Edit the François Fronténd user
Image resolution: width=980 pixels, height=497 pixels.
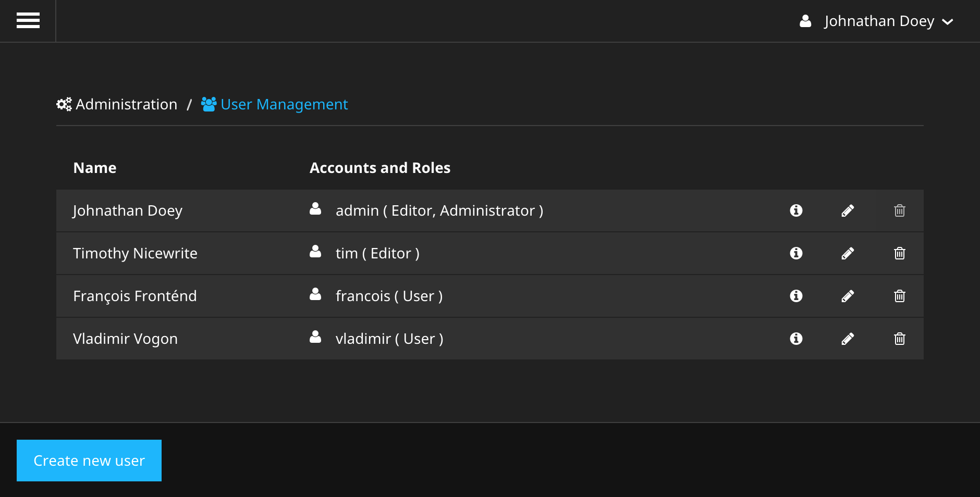848,296
